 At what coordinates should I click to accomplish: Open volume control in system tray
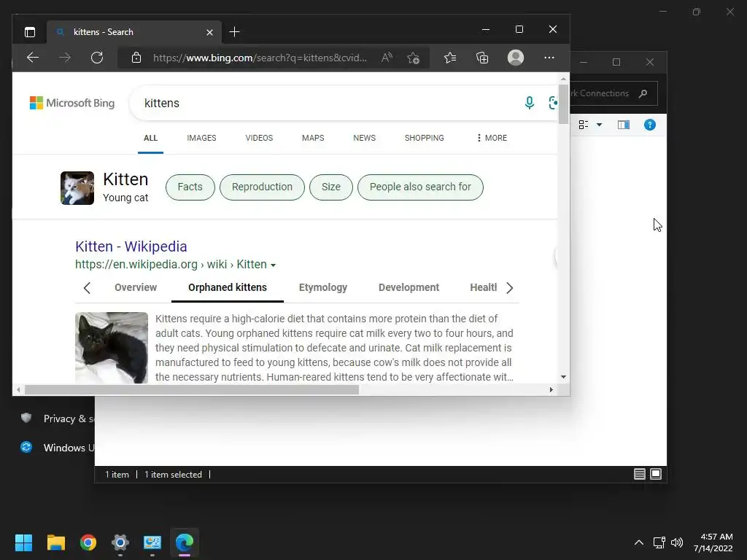(x=676, y=542)
